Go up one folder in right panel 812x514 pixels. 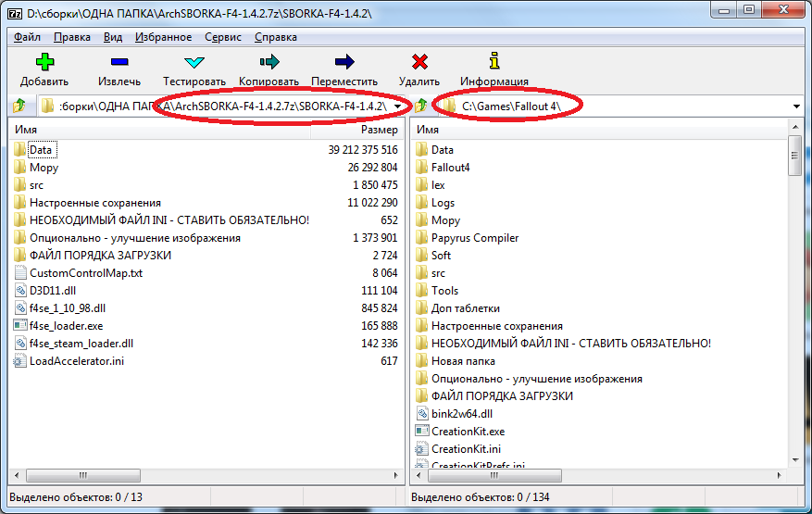[420, 107]
